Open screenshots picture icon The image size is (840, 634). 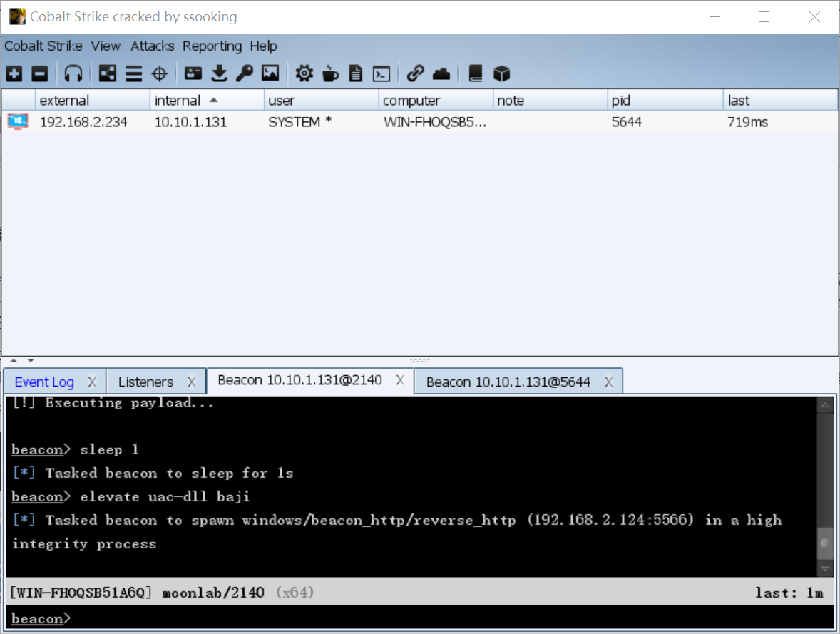[x=270, y=73]
